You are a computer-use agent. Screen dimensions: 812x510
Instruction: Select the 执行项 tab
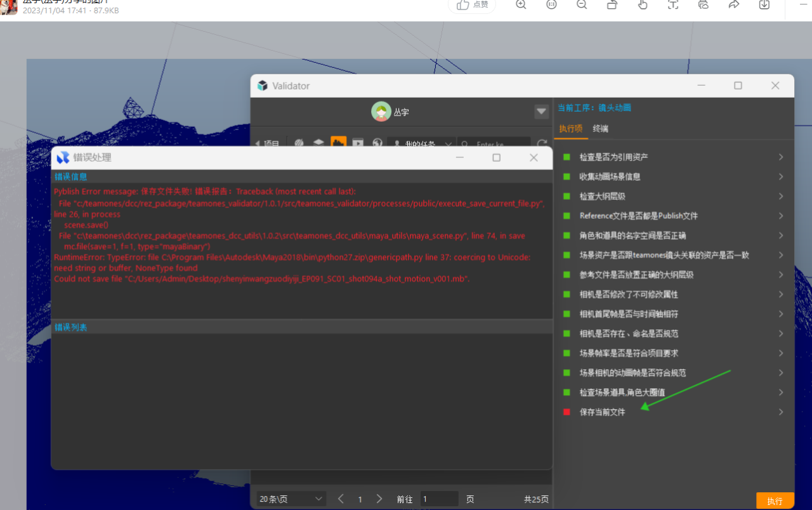[570, 129]
